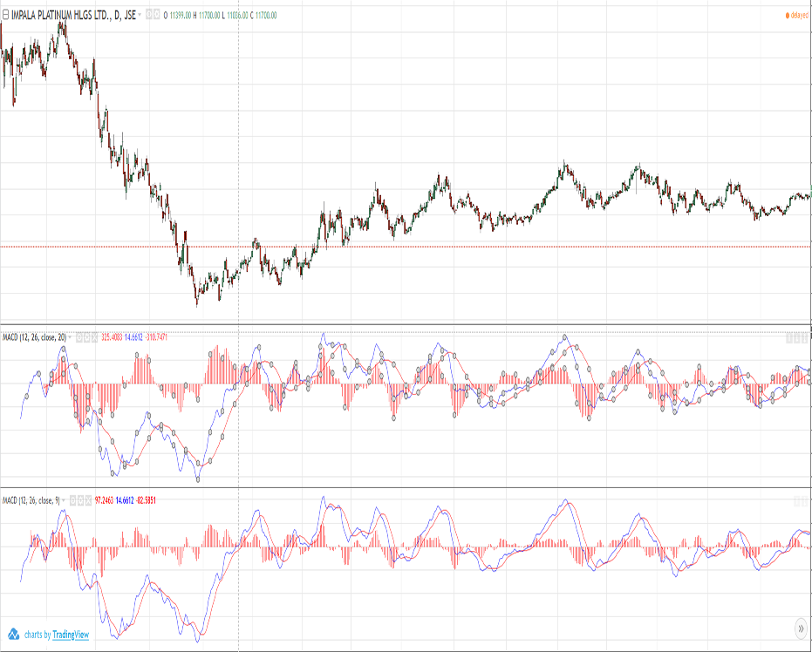Click the red value 325.4083

112,337
